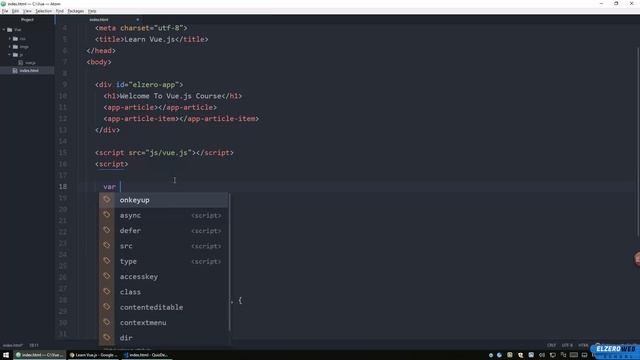This screenshot has height=360, width=640.
Task: Click the editor vertical scrollbar
Action: 638,141
